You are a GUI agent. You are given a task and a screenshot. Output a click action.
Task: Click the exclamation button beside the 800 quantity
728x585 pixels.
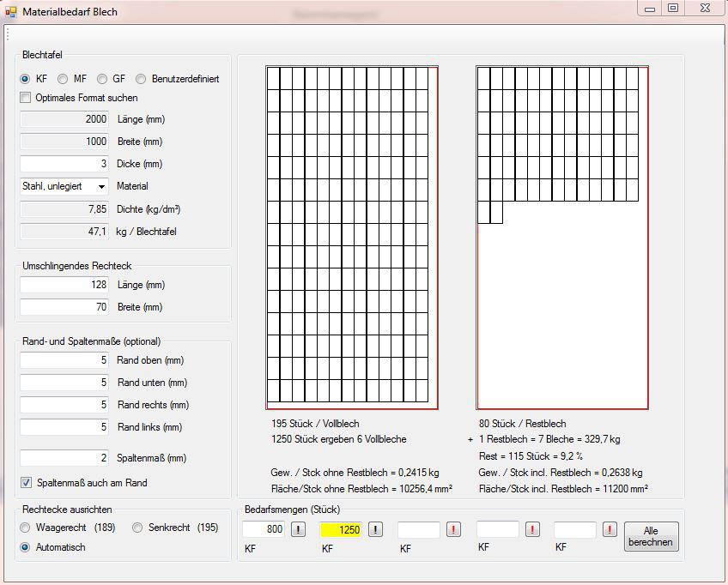pos(298,530)
